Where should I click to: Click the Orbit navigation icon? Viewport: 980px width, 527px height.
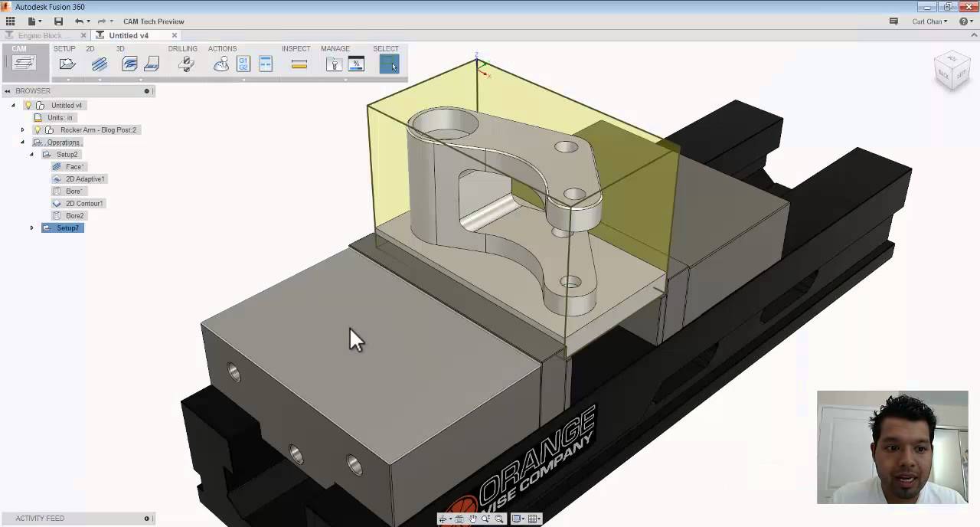[442, 519]
